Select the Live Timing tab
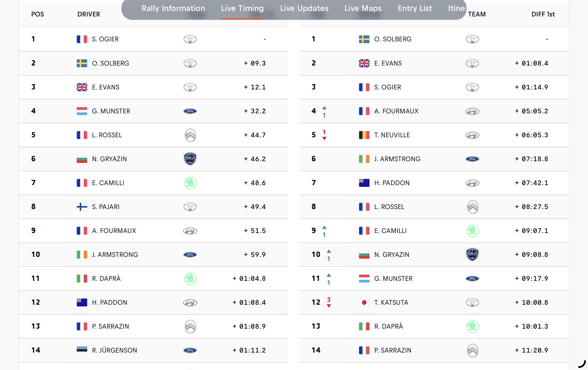This screenshot has height=370, width=588. coord(242,8)
